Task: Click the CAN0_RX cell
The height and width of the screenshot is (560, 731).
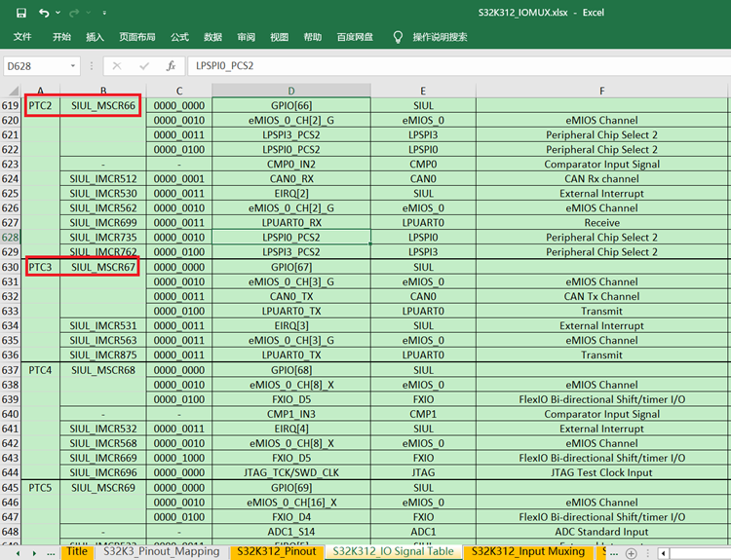Action: (x=291, y=179)
